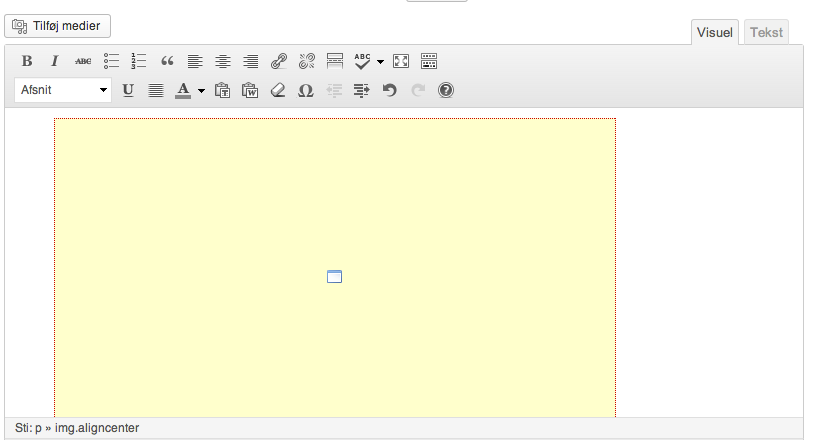This screenshot has height=440, width=819.
Task: Toggle bold formatting
Action: (x=27, y=61)
